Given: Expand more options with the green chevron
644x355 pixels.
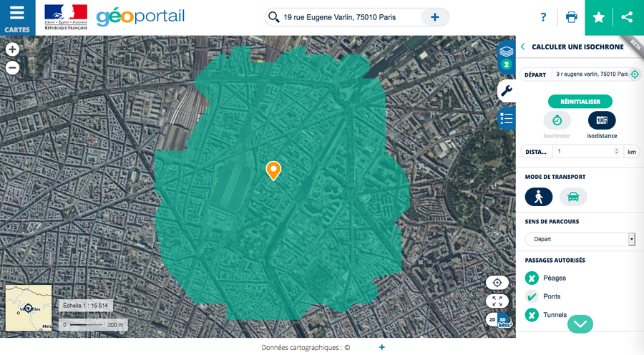Looking at the screenshot, I should pyautogui.click(x=580, y=324).
